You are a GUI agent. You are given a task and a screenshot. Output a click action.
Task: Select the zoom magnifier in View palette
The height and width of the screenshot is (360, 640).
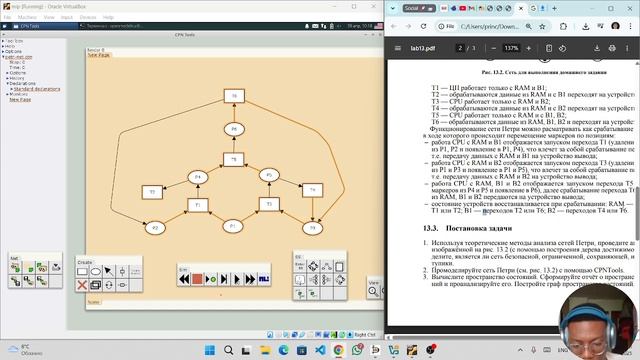tap(373, 291)
